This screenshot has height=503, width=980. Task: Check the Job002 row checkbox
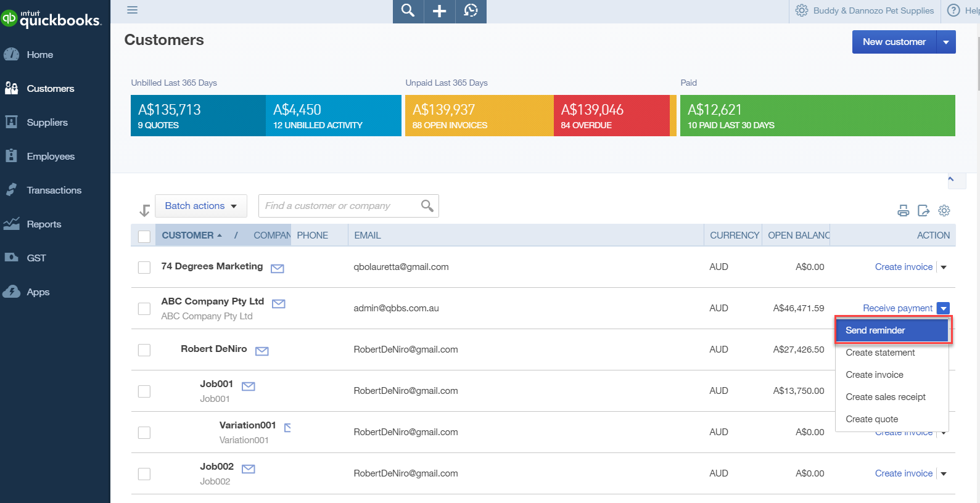[144, 474]
